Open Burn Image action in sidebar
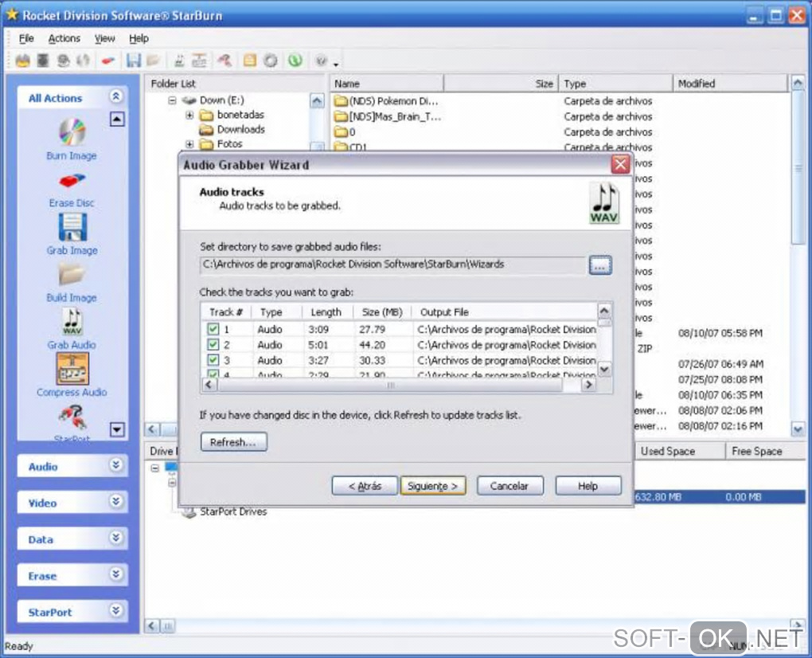Viewport: 812px width, 658px height. click(x=72, y=139)
